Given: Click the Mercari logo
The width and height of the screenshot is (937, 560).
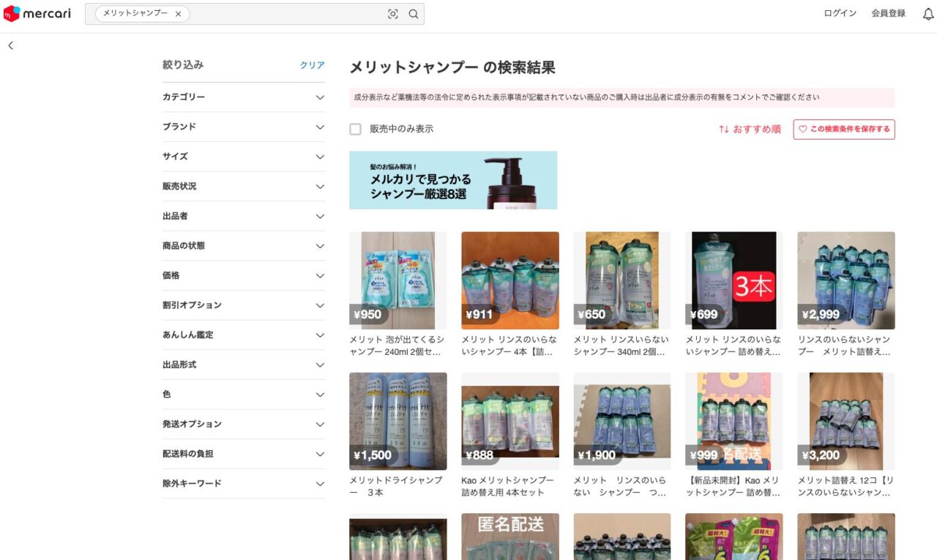Looking at the screenshot, I should tap(37, 13).
